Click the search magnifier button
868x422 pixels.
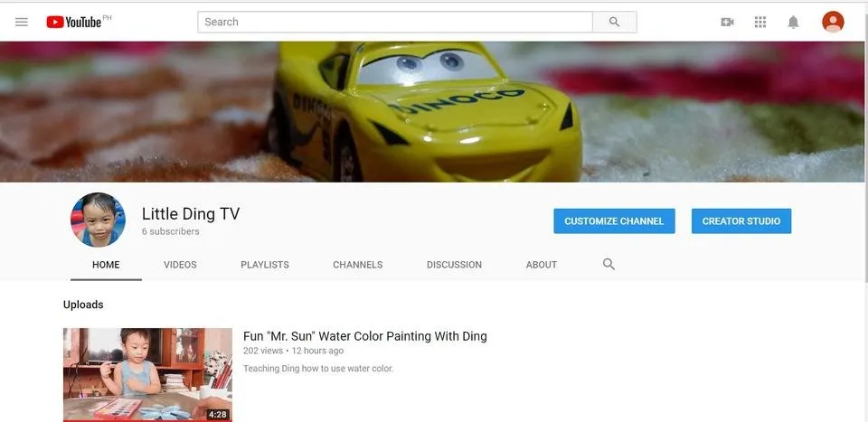(615, 22)
